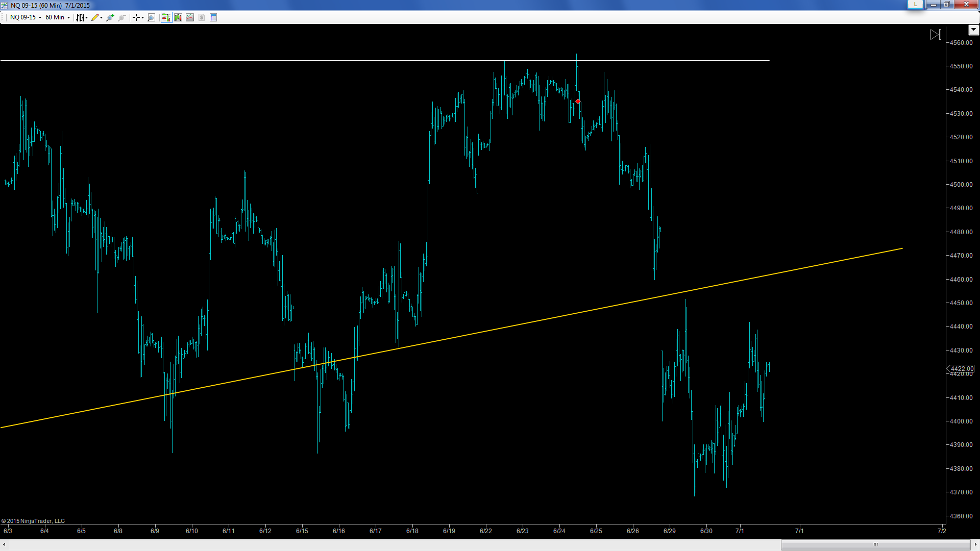Click the red diamond marker on chart
The width and height of the screenshot is (980, 551).
pyautogui.click(x=578, y=102)
